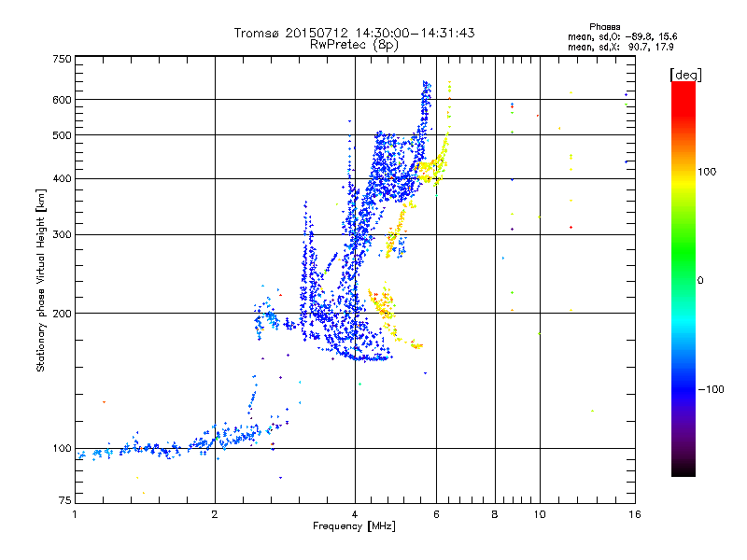Click the y-axis tick label '100'
Image resolution: width=747 pixels, height=560 pixels.
(x=63, y=449)
